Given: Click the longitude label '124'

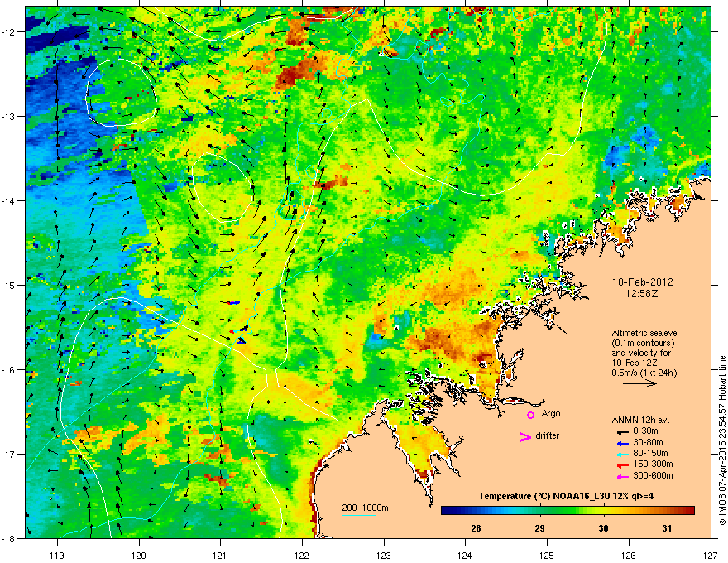Looking at the screenshot, I should [465, 555].
